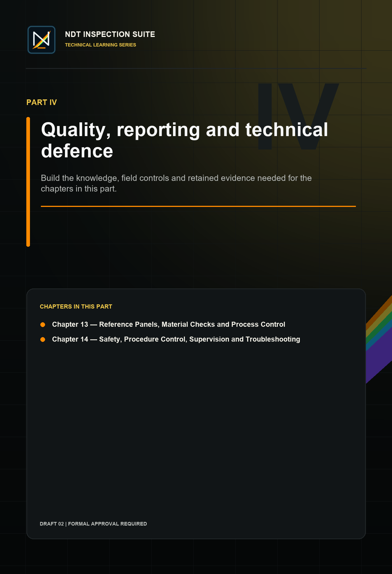This screenshot has width=392, height=574.
Task: Click the NDT Inspection Suite logo icon
Action: 41,40
